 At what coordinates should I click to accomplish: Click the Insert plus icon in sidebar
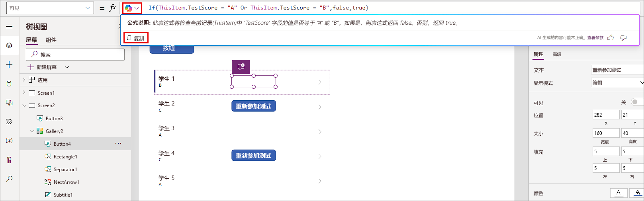[9, 64]
